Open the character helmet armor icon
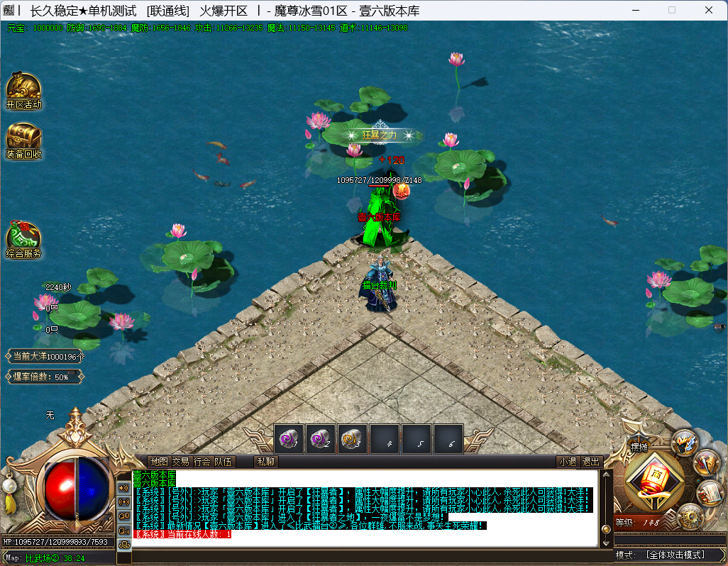The image size is (728, 566). [685, 443]
